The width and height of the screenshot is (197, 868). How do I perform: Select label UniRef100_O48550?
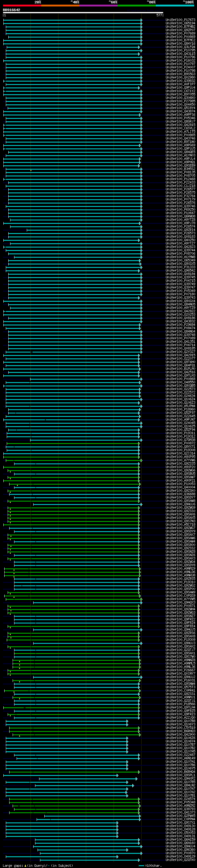[180, 382]
